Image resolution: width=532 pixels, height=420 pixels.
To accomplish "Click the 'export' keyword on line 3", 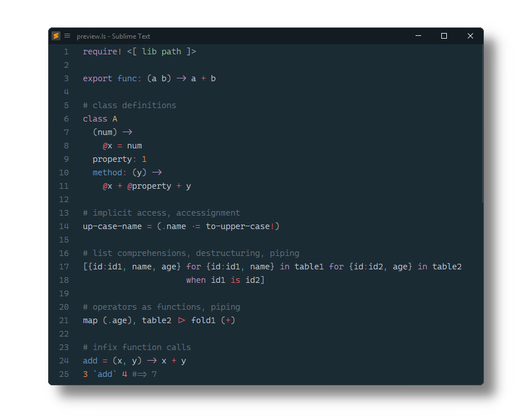I will (97, 78).
